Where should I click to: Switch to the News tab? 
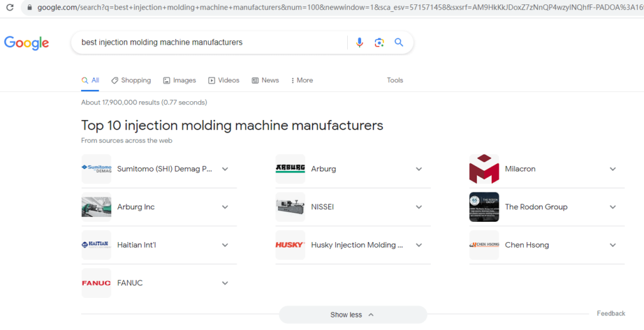point(265,80)
